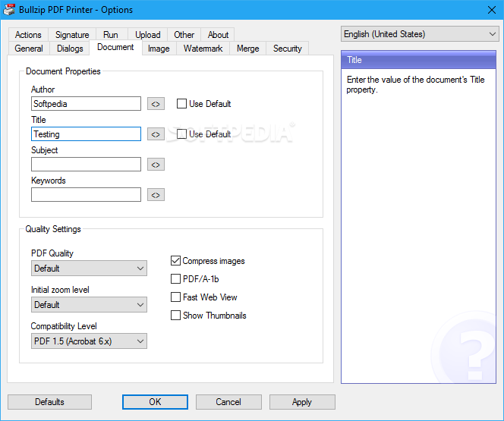This screenshot has height=421, width=504.
Task: Click the empty Keywords input field
Action: [x=86, y=195]
